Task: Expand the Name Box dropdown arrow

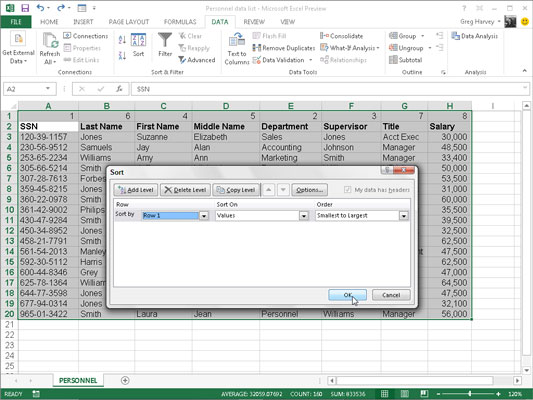Action: point(48,89)
